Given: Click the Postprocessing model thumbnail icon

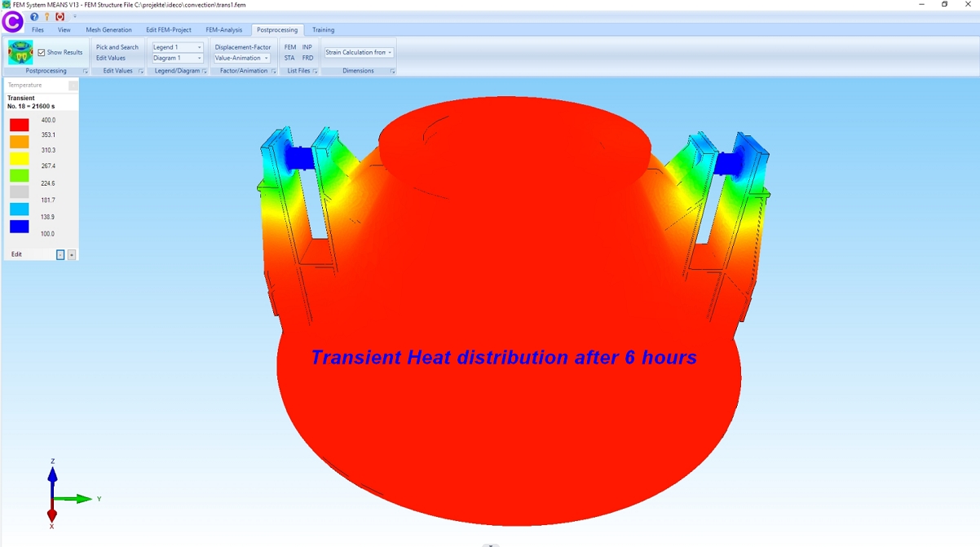Looking at the screenshot, I should tap(20, 52).
